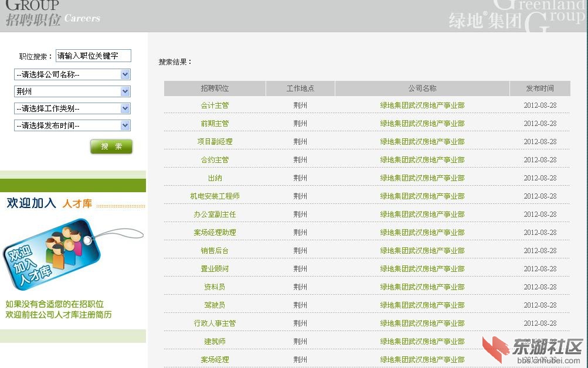Click the 搜索结果 heading
This screenshot has width=588, height=368.
175,62
